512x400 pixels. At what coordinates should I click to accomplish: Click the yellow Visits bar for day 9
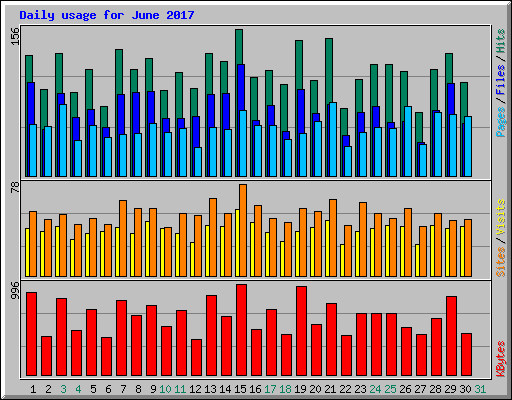coord(147,249)
